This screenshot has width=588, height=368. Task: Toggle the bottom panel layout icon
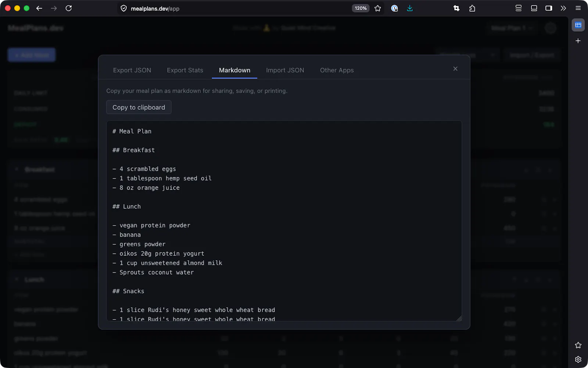pos(534,8)
